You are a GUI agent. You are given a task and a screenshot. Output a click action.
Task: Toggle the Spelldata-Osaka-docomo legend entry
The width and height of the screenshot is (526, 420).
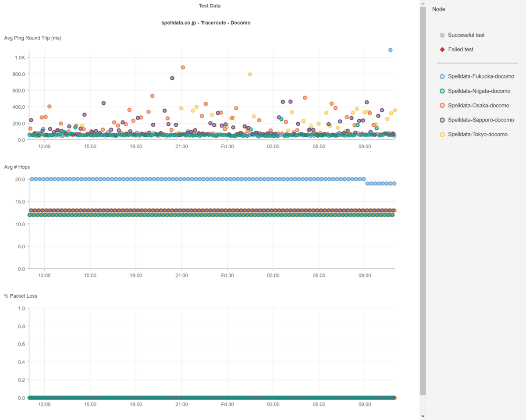click(x=474, y=106)
